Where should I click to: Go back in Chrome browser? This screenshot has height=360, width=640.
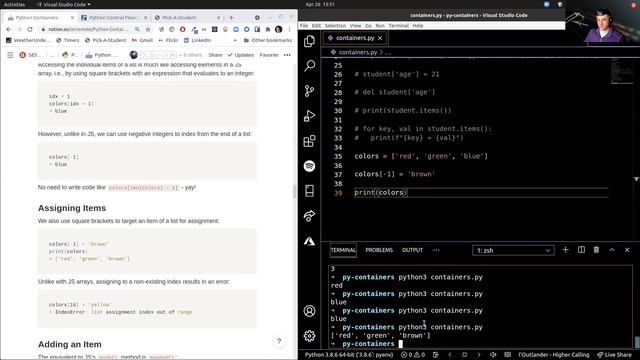pos(9,29)
